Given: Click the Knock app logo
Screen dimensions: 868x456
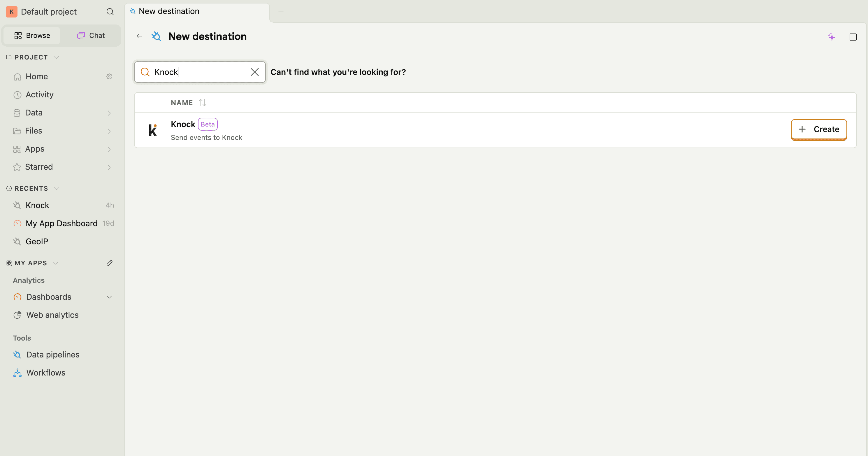Looking at the screenshot, I should pos(153,130).
